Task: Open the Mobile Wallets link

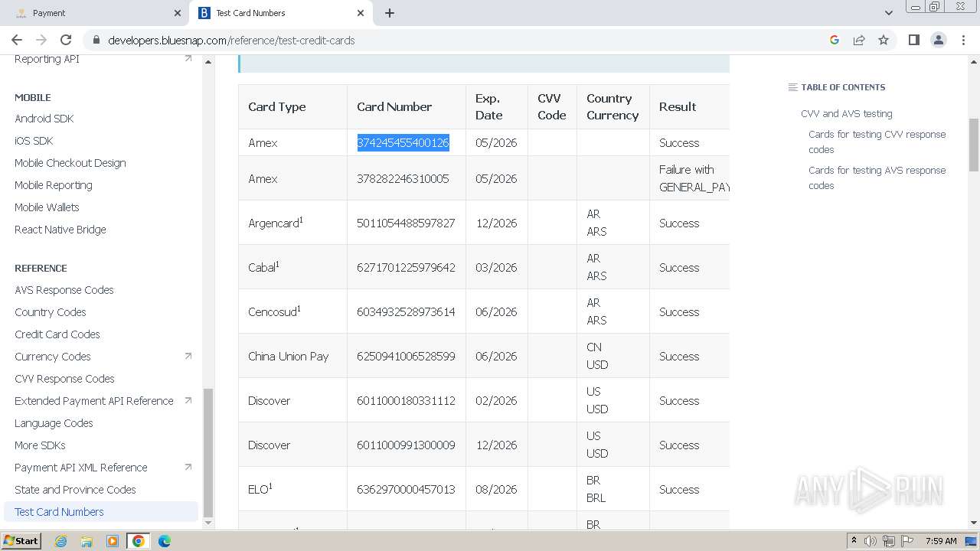Action: (x=47, y=207)
